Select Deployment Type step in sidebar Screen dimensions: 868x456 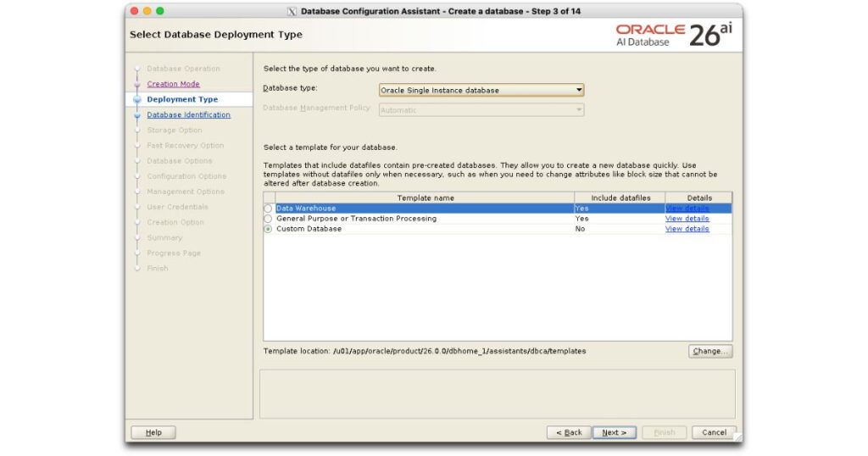pyautogui.click(x=183, y=100)
